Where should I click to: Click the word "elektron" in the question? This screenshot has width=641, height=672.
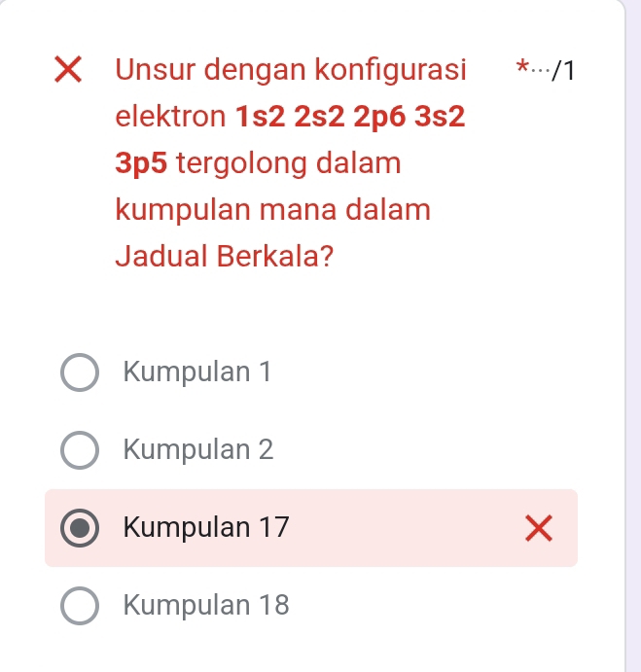click(171, 118)
